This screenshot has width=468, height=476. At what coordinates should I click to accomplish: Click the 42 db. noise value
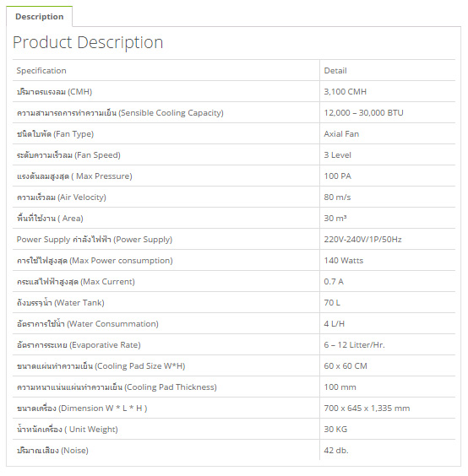(x=336, y=450)
